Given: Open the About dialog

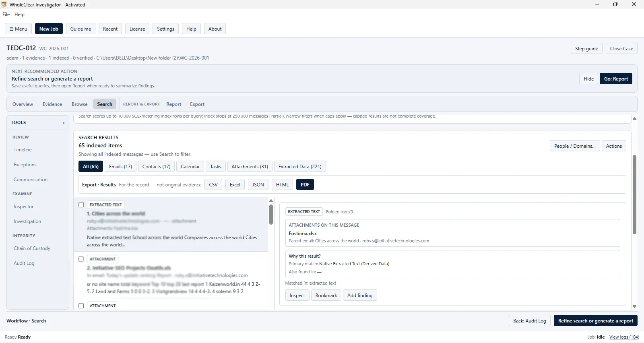Looking at the screenshot, I should click(x=215, y=29).
